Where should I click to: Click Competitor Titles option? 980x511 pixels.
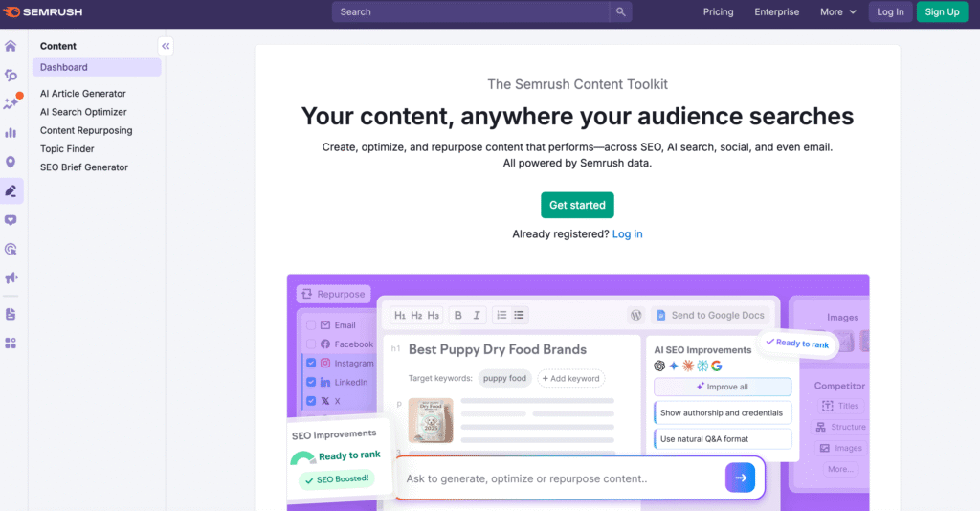(x=840, y=406)
